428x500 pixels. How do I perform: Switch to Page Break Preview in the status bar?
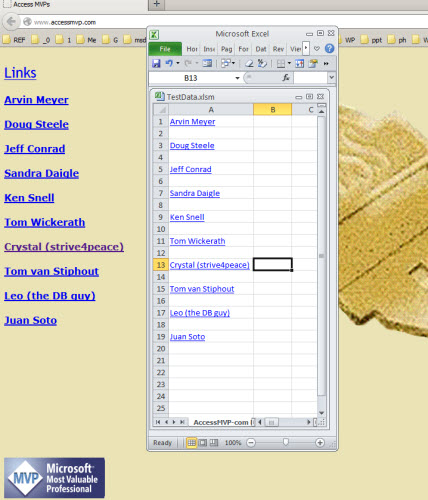[x=213, y=443]
